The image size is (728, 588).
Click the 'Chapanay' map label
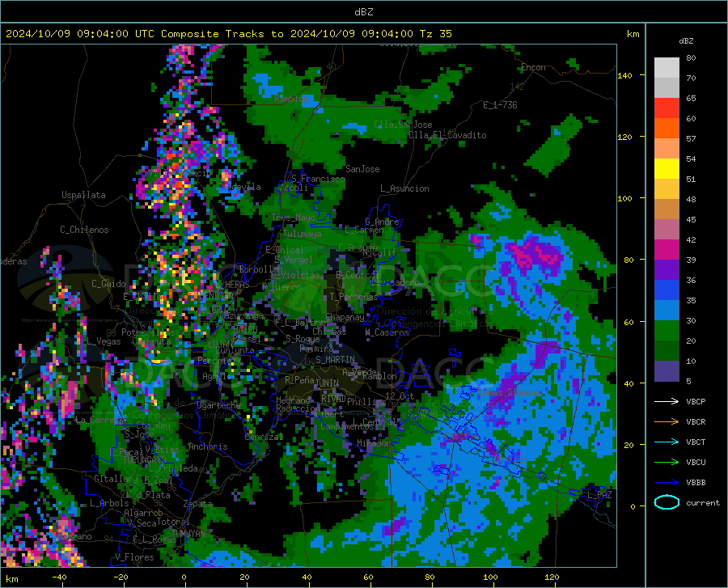coord(345,317)
